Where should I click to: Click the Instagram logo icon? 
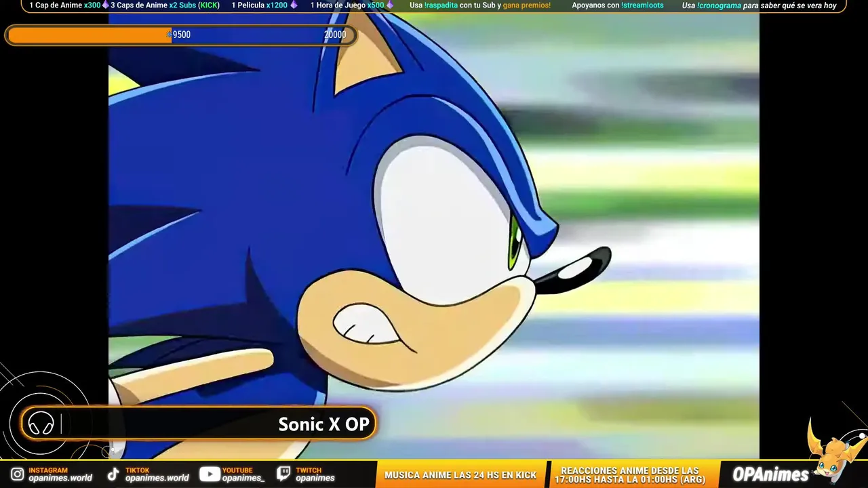(x=17, y=474)
